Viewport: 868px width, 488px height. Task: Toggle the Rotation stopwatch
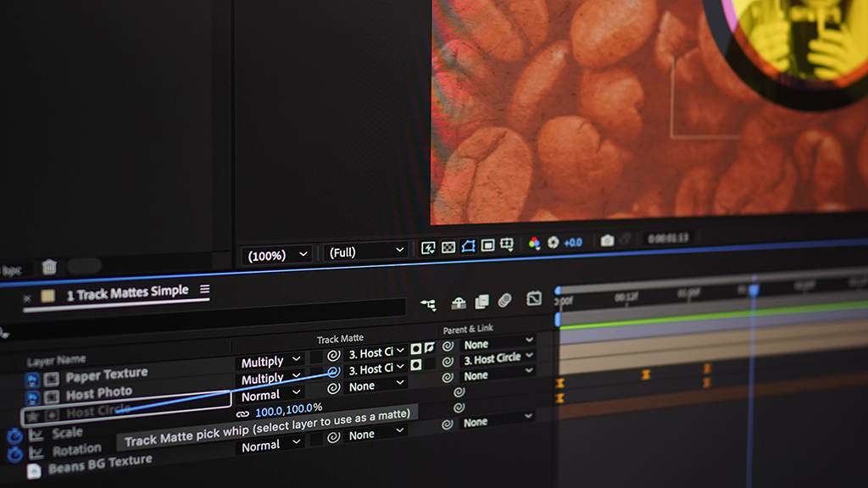[15, 454]
